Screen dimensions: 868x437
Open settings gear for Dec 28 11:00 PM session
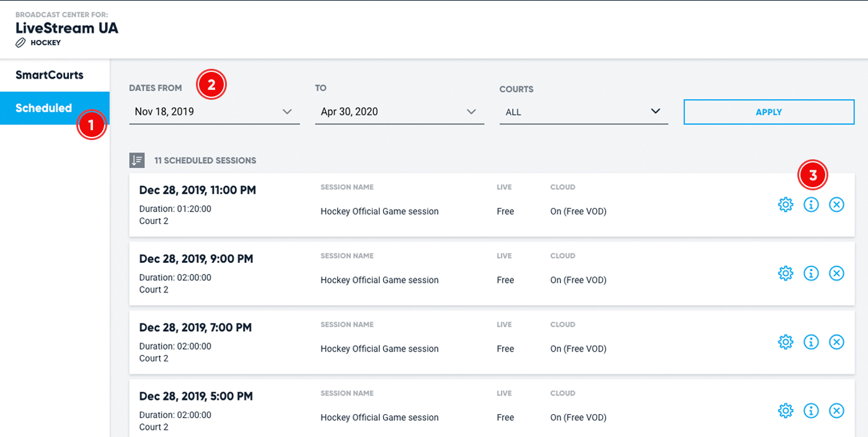pos(786,204)
